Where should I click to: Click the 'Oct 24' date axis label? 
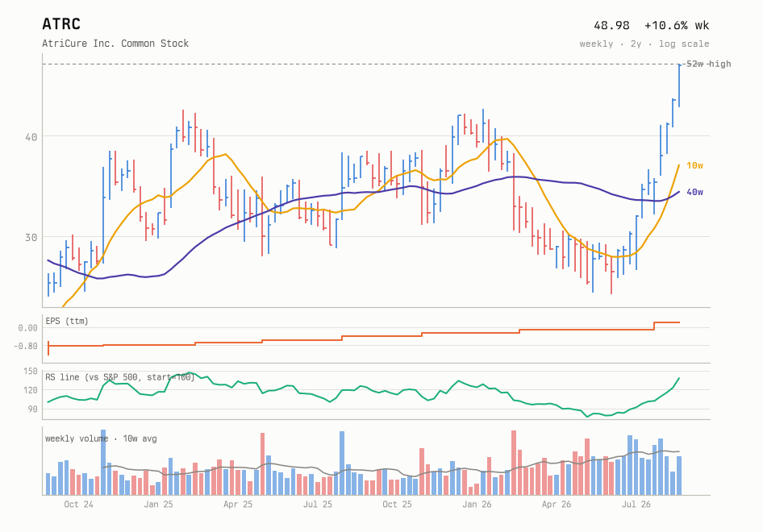78,505
